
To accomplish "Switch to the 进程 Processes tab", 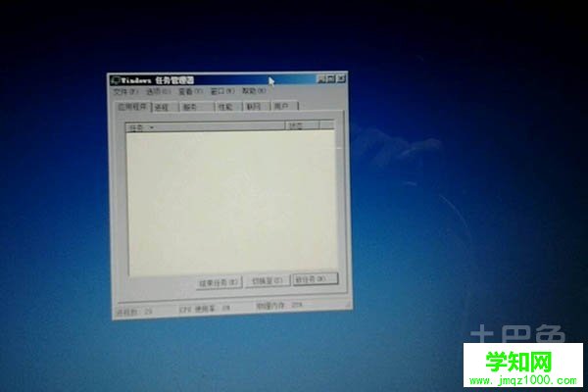I will point(165,107).
